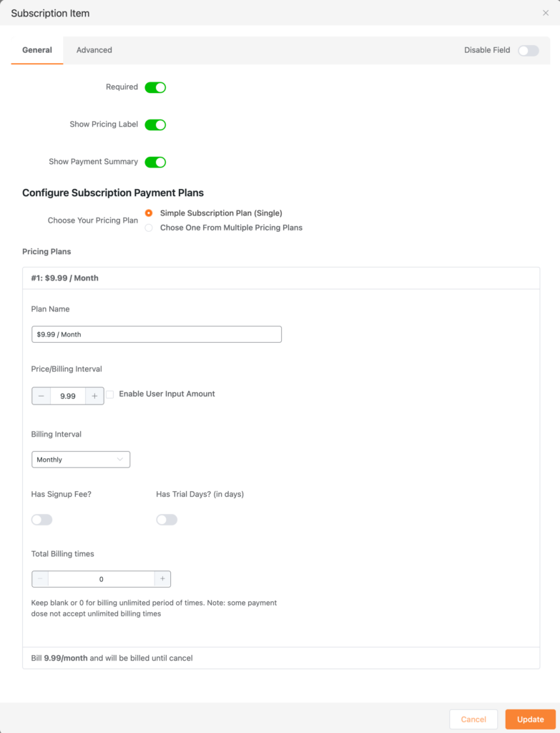Select Simple Subscription Plan (Single) radio
Screen dimensions: 560x733
pos(149,213)
